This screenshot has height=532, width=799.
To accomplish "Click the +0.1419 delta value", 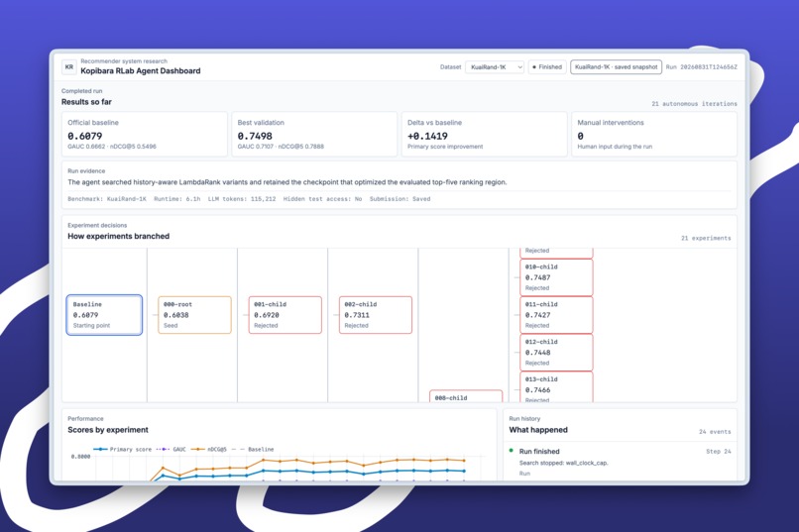I will click(x=427, y=136).
